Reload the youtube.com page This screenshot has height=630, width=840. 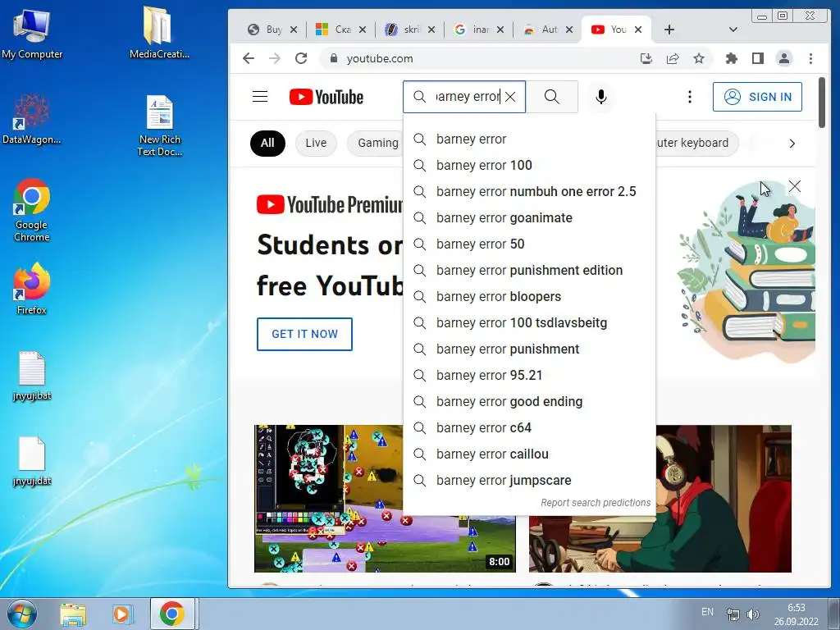tap(301, 58)
